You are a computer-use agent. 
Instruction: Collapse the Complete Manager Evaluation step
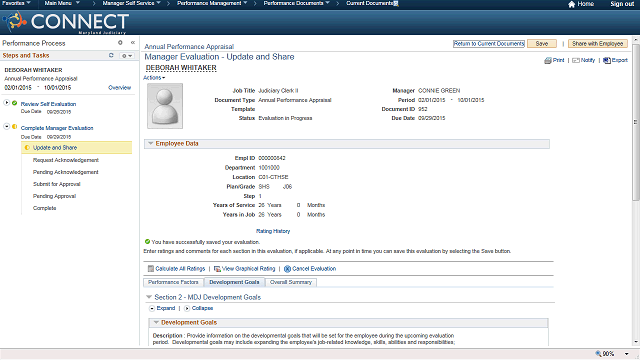pos(7,127)
